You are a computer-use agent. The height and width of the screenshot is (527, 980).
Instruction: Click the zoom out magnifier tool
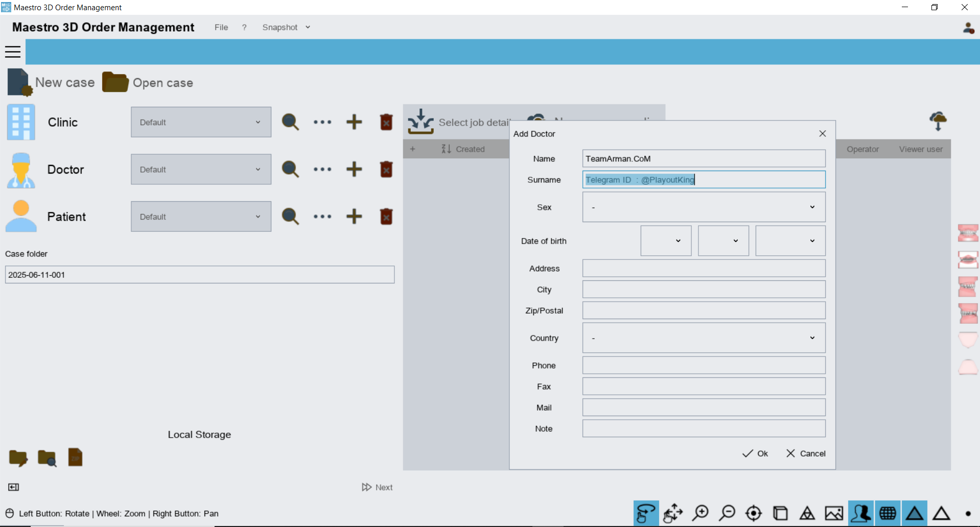pyautogui.click(x=727, y=513)
